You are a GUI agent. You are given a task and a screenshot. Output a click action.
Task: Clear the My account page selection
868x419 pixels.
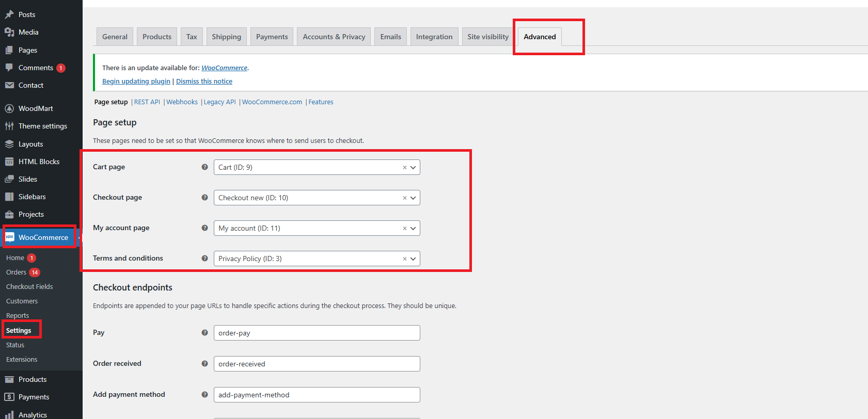click(405, 228)
